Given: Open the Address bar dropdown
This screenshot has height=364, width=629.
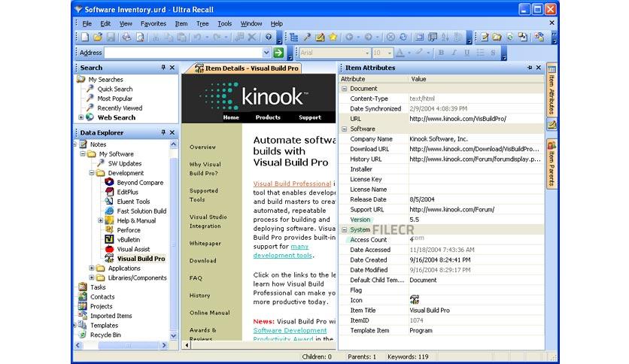Looking at the screenshot, I should (266, 53).
